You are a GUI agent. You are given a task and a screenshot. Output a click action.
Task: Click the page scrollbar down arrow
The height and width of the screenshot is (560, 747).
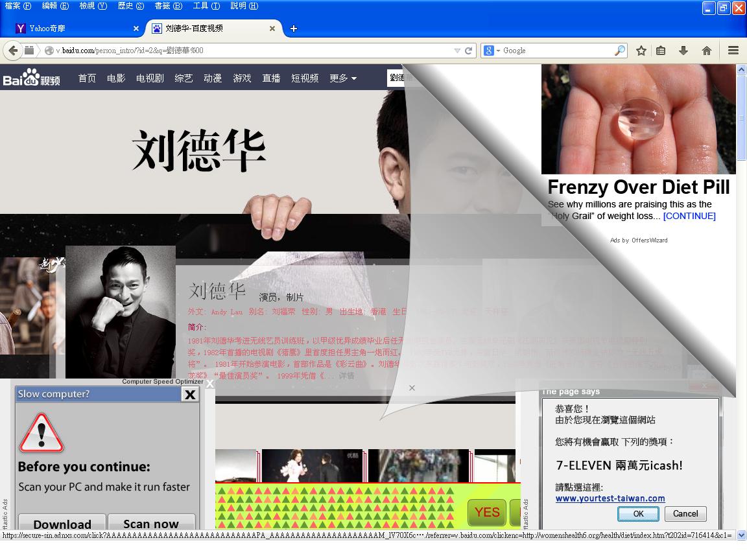tap(741, 536)
